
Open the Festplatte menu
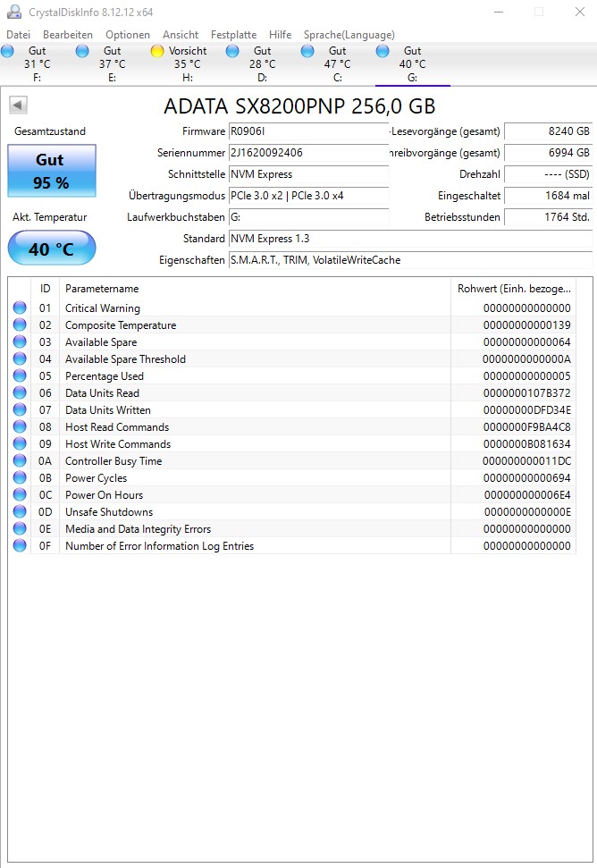tap(233, 34)
